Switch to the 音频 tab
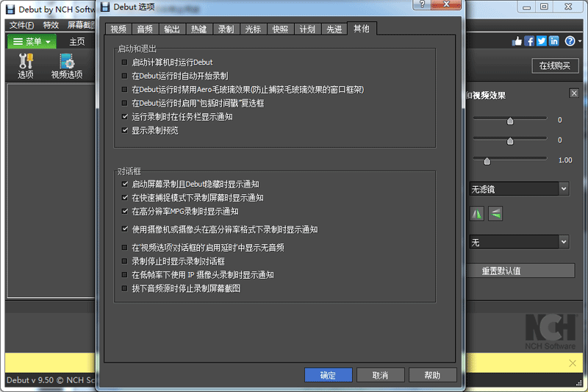The width and height of the screenshot is (588, 392). [145, 29]
